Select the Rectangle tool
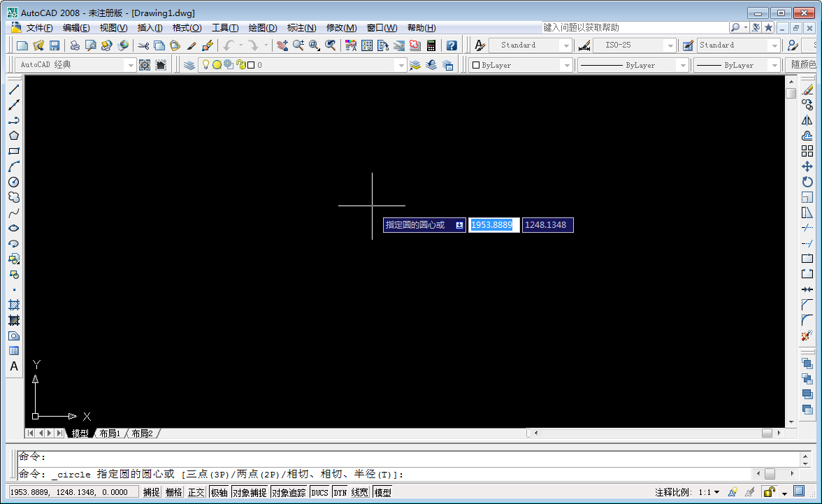Viewport: 822px width, 504px height. 14,151
